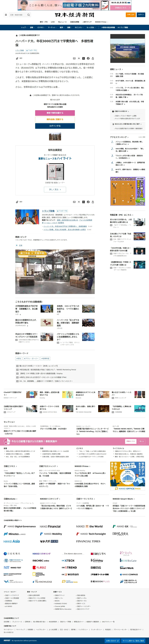
Task: Share to note icon under member box
Action: click(x=79, y=202)
